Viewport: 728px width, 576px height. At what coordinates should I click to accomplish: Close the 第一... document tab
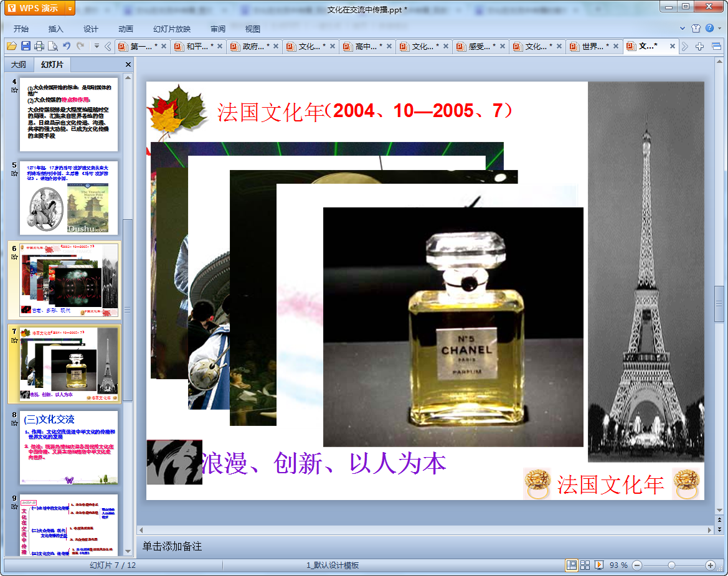coord(163,46)
